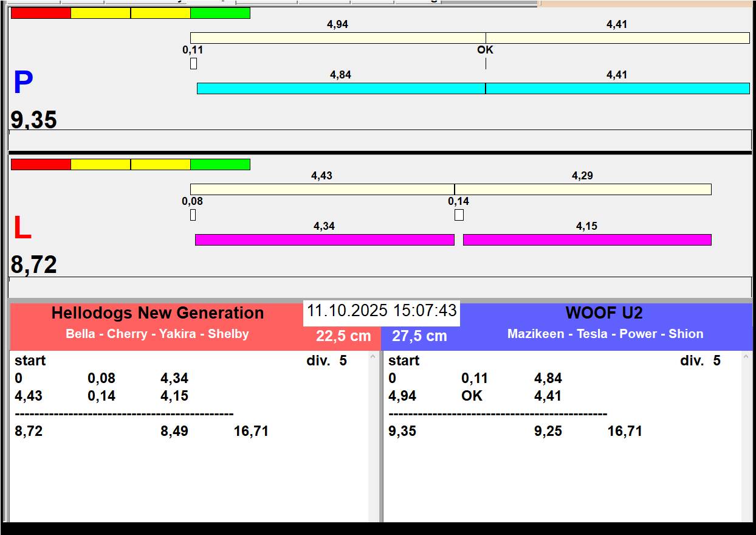Click the large total 9,35 in lane P
The width and height of the screenshot is (756, 535).
click(34, 120)
